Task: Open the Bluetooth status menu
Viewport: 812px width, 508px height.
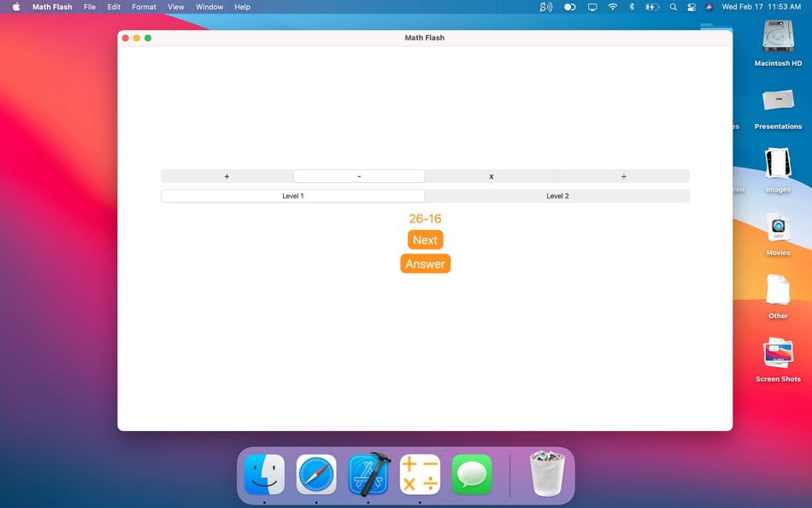Action: [x=632, y=7]
